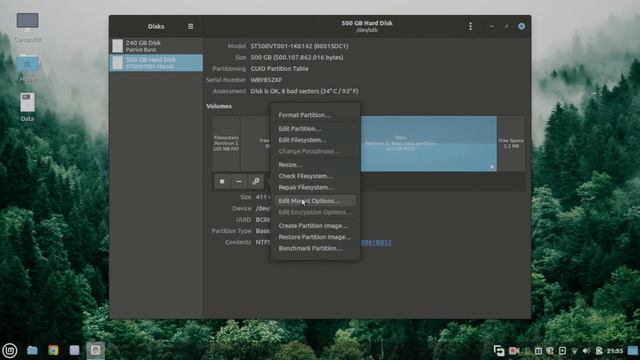Open the clock showing 21:55

[x=615, y=351]
